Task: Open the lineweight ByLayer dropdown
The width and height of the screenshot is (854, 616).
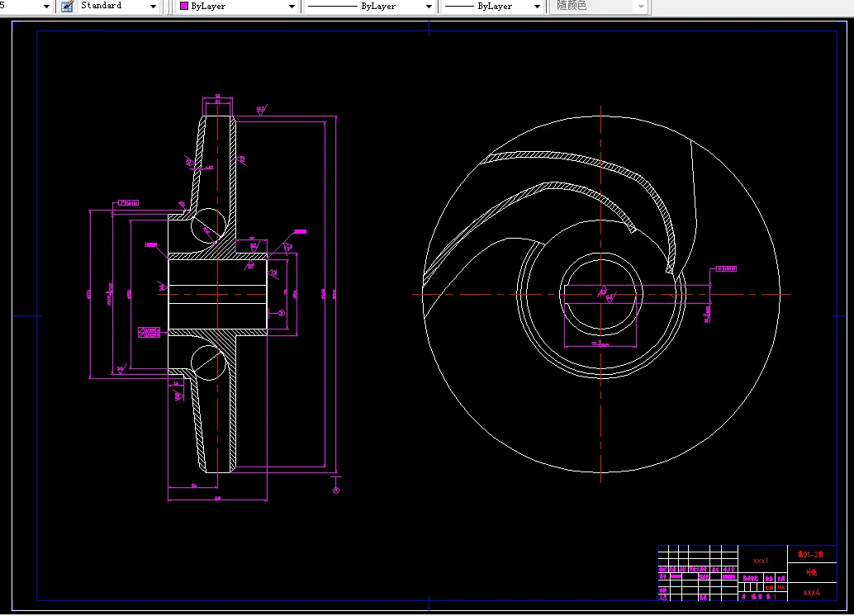Action: point(537,7)
